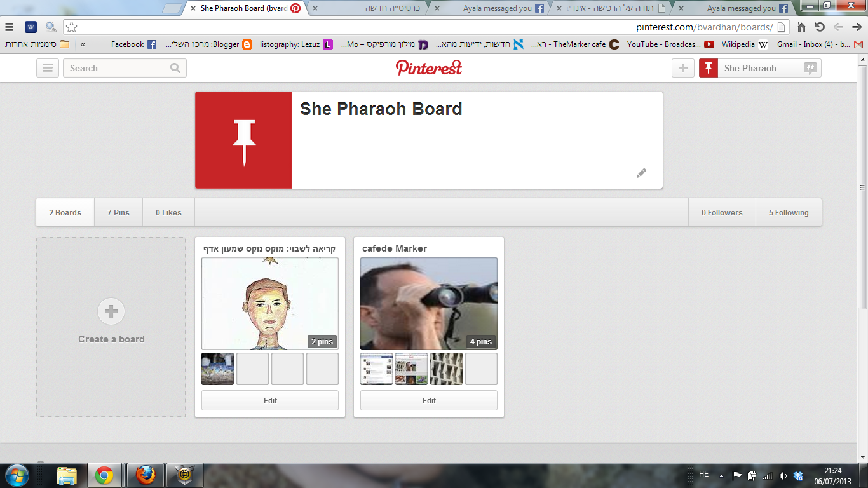Click the page icon in the address bar

pos(782,27)
